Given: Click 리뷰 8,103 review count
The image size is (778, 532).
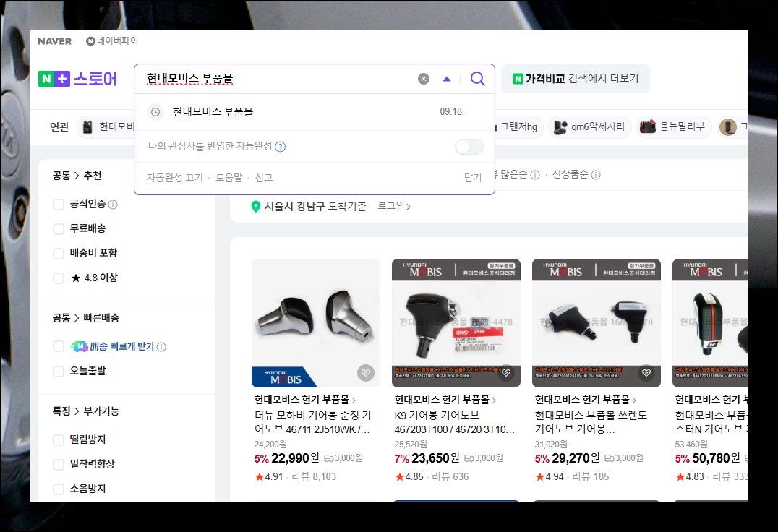Looking at the screenshot, I should click(314, 476).
